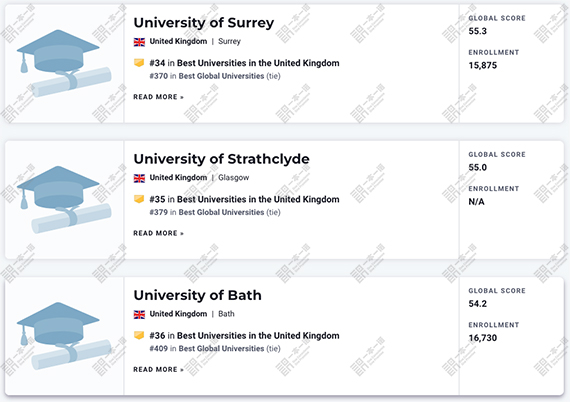The image size is (570, 402).
Task: Click the UK flag next to Glasgow
Action: [139, 178]
